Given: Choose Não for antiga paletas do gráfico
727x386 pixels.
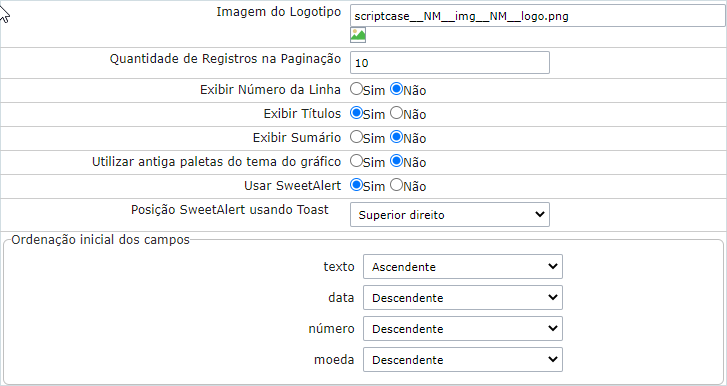Looking at the screenshot, I should click(x=396, y=161).
